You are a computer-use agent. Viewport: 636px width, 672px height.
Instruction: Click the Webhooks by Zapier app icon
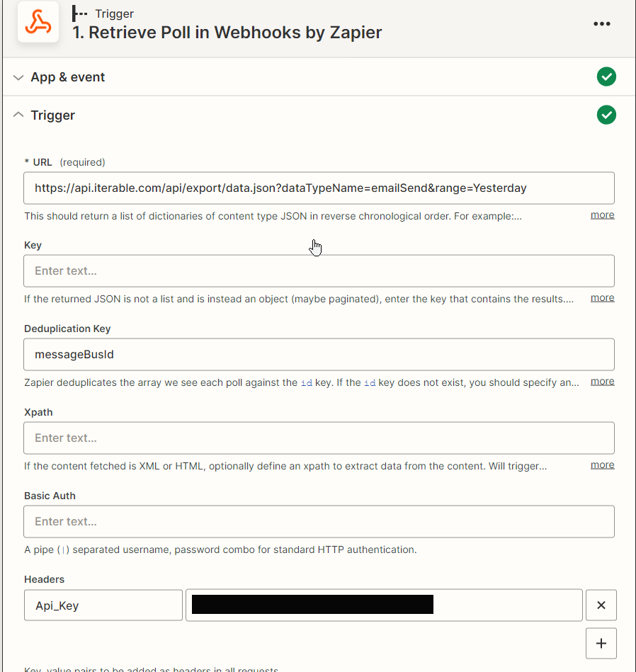pos(38,22)
